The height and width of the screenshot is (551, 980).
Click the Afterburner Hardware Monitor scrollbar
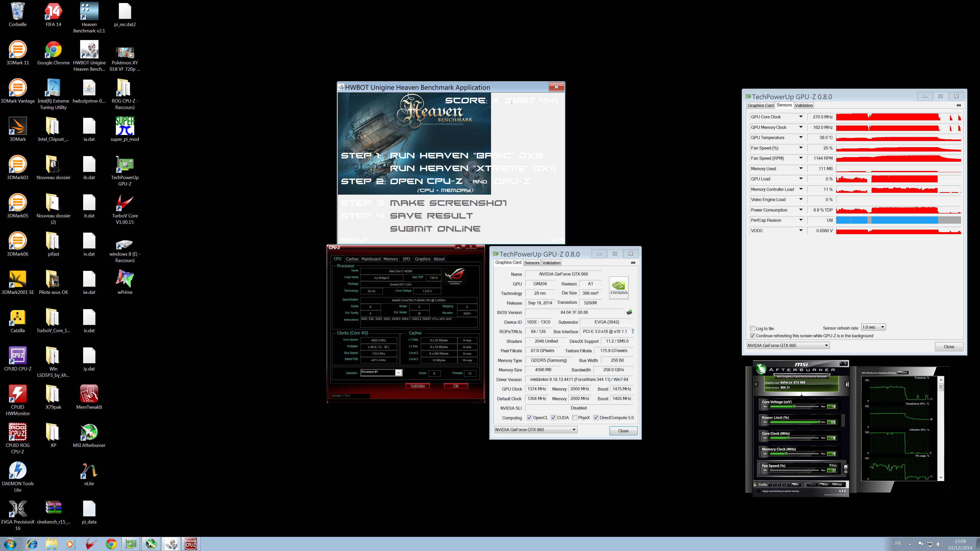pyautogui.click(x=941, y=429)
